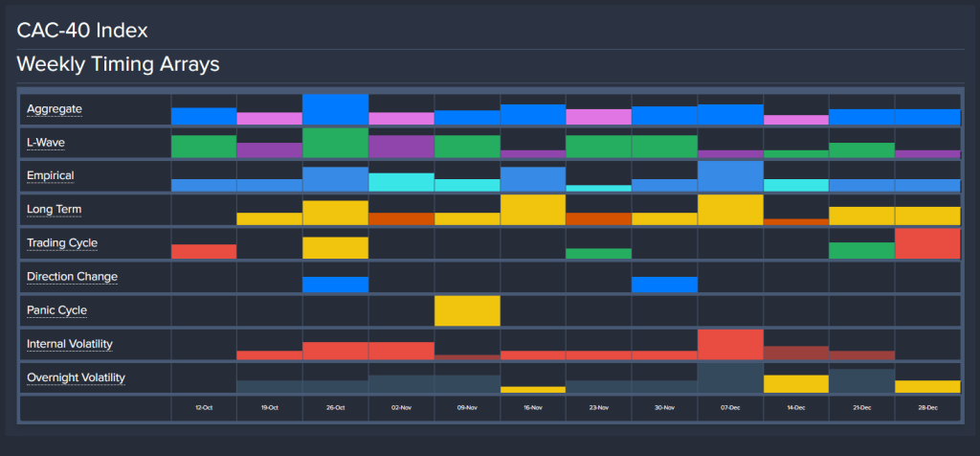
Task: Select the red Trading Cycle bar for 12-Oct
Action: pyautogui.click(x=204, y=251)
